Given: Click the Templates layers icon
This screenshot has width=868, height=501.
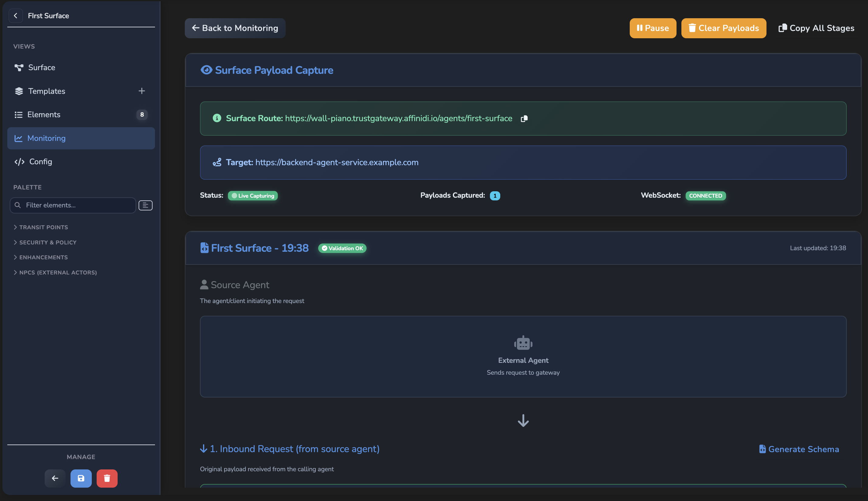Looking at the screenshot, I should point(19,91).
